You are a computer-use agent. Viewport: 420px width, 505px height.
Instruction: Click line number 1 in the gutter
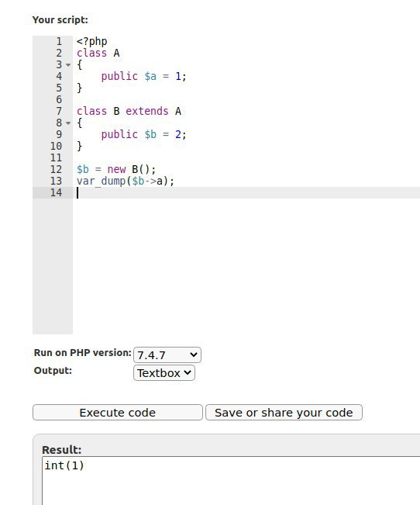tap(59, 42)
